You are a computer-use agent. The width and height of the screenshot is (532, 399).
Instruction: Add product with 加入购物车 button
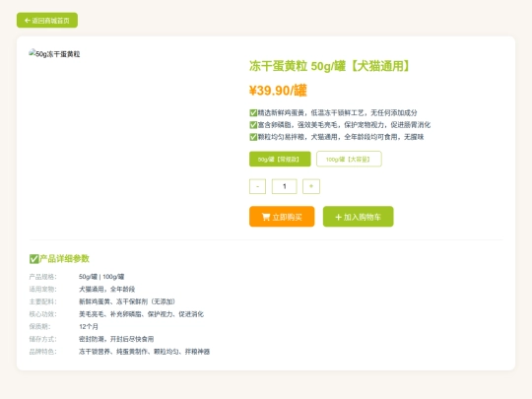[x=358, y=217]
